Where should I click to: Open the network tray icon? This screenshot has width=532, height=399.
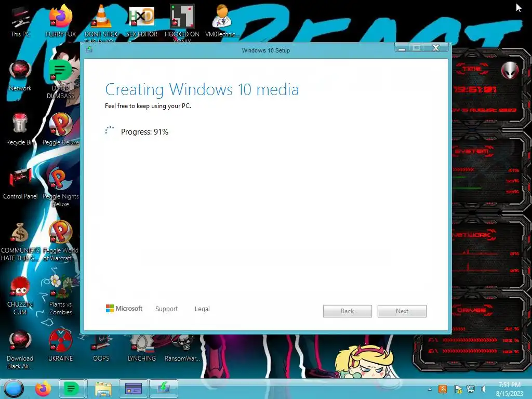coord(471,389)
